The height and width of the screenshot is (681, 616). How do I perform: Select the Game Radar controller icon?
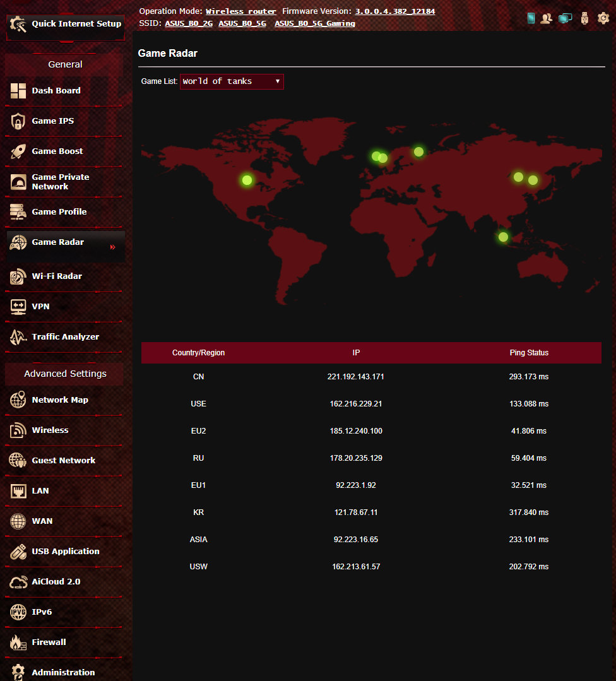[x=18, y=242]
